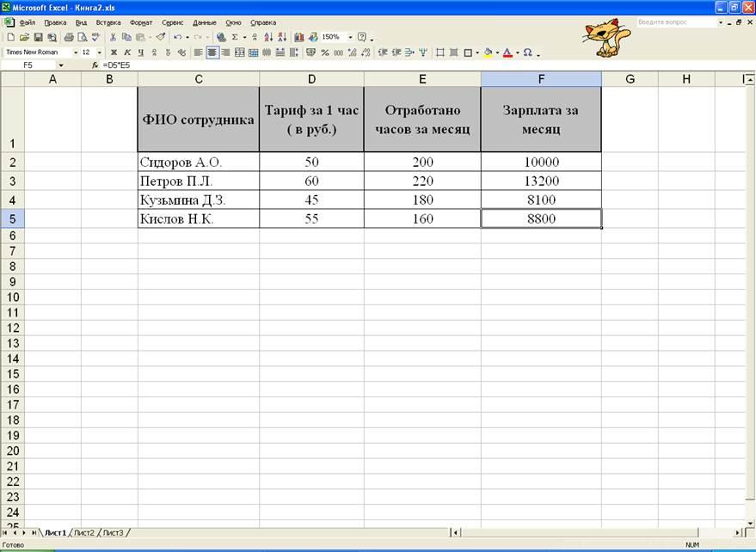Viewport: 756px width, 552px height.
Task: Sort ascending using the toolbar icon
Action: 268,38
